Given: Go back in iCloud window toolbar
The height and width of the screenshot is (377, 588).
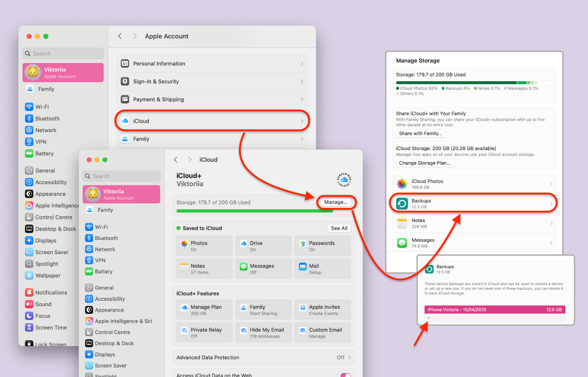Looking at the screenshot, I should point(176,160).
